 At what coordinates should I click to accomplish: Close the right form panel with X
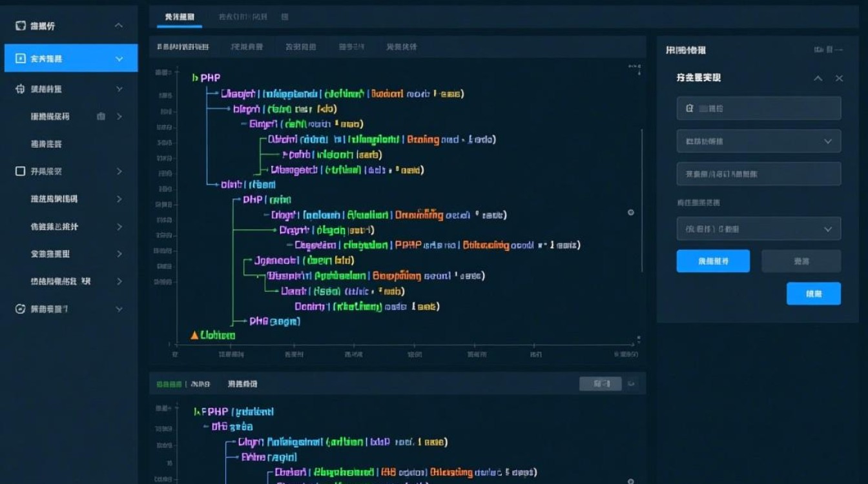[839, 78]
